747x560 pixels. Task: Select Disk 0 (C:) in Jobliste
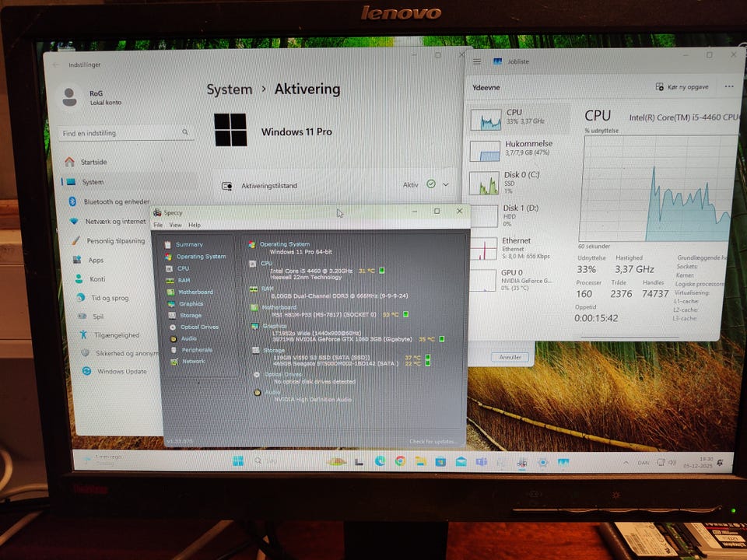[x=518, y=182]
